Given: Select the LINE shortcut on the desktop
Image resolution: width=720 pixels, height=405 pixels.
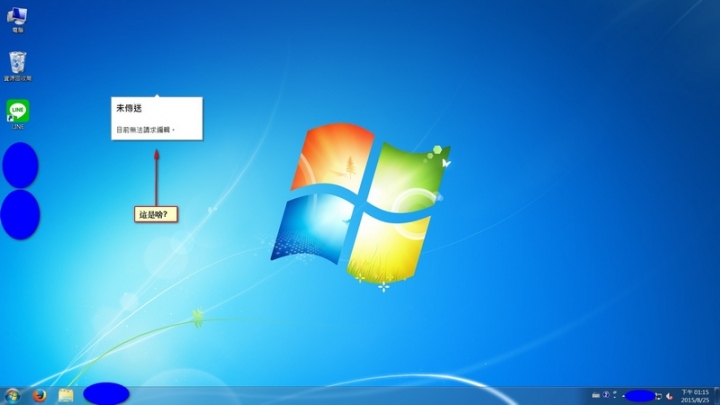Looking at the screenshot, I should pos(18,115).
